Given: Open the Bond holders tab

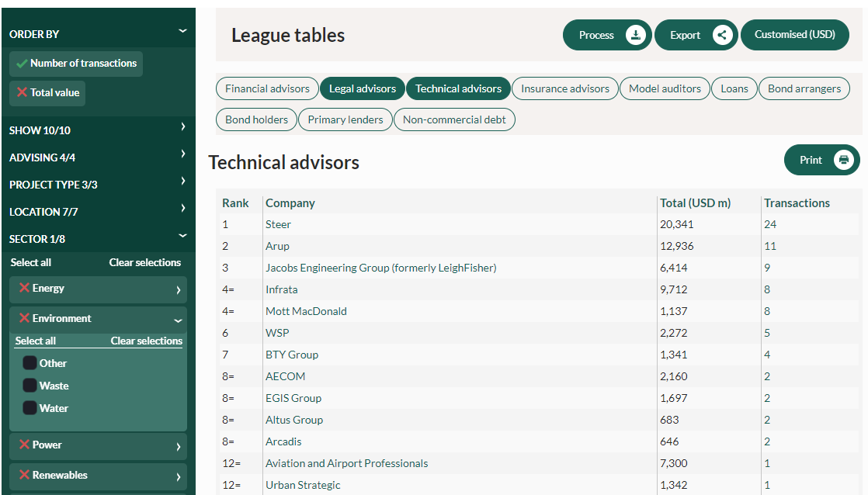Looking at the screenshot, I should pyautogui.click(x=256, y=119).
